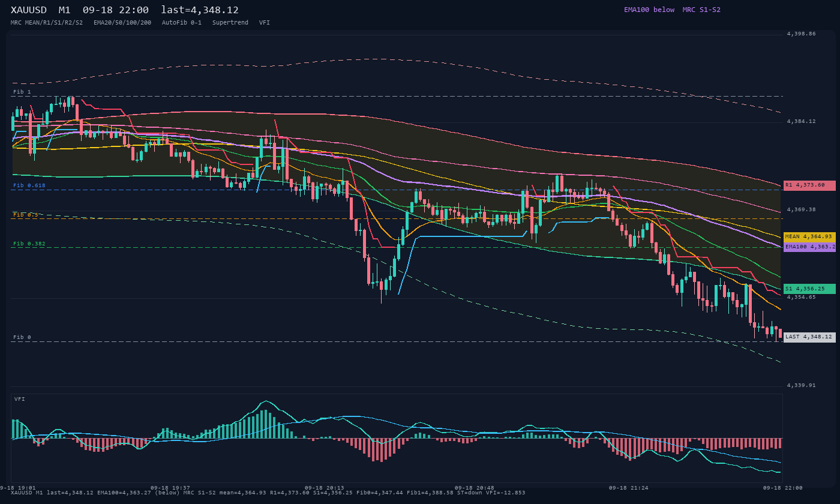Click the Fib 0.5 level label

[26, 214]
